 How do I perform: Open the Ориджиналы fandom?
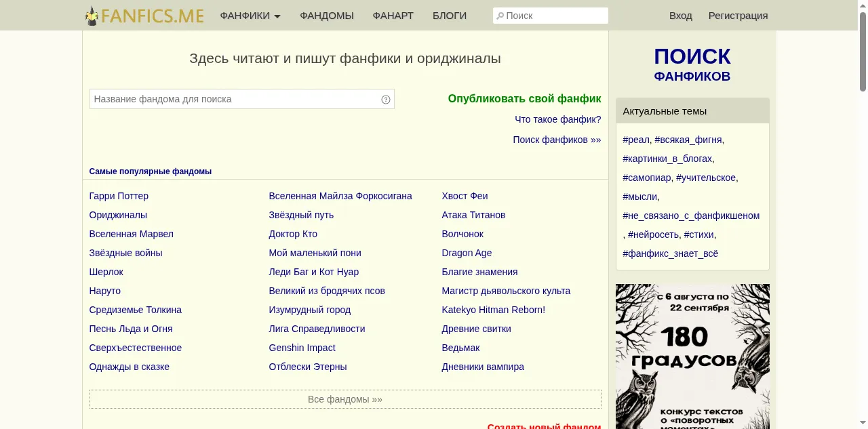point(118,215)
